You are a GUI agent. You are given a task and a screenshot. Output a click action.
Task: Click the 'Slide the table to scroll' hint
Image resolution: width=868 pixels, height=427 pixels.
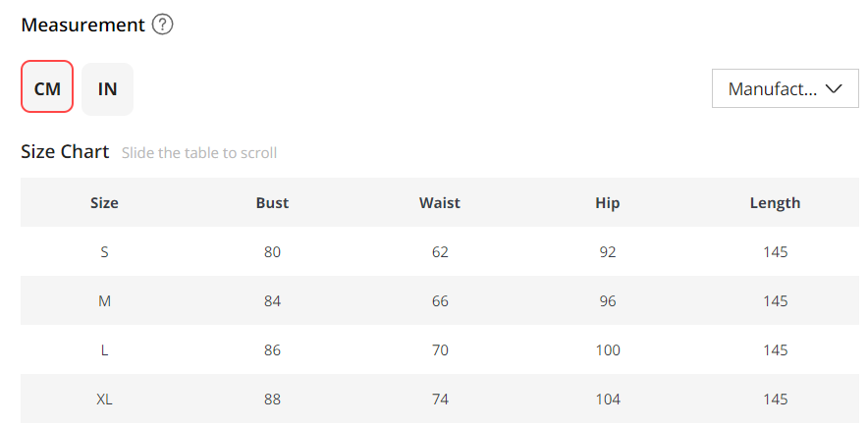click(x=199, y=153)
